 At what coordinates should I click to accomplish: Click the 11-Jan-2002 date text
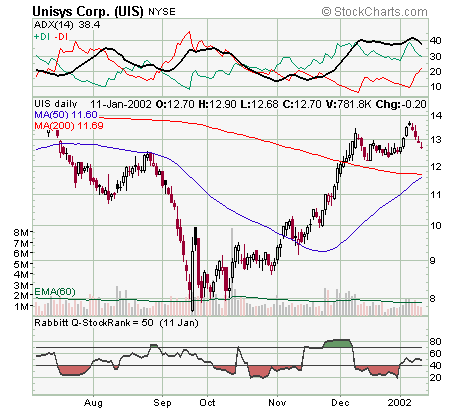pyautogui.click(x=121, y=104)
